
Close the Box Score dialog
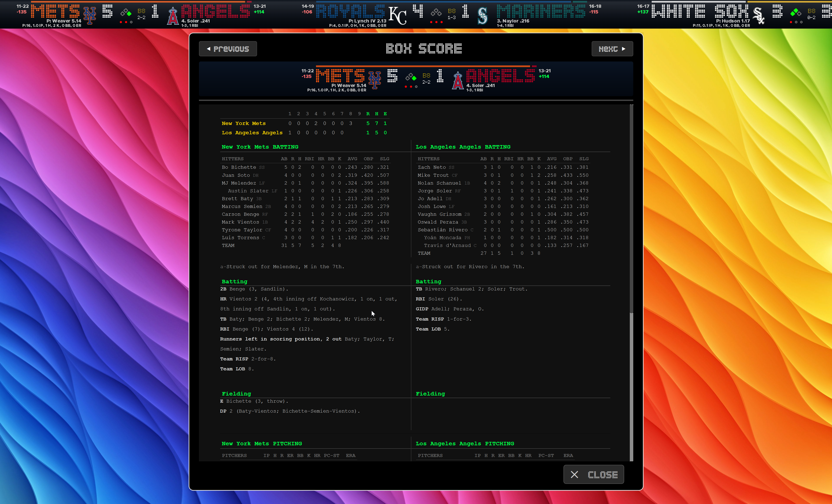594,475
